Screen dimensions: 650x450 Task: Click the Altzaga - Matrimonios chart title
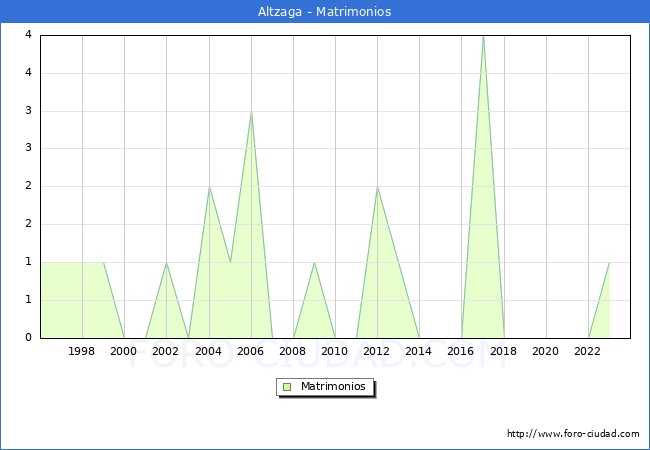tap(325, 12)
